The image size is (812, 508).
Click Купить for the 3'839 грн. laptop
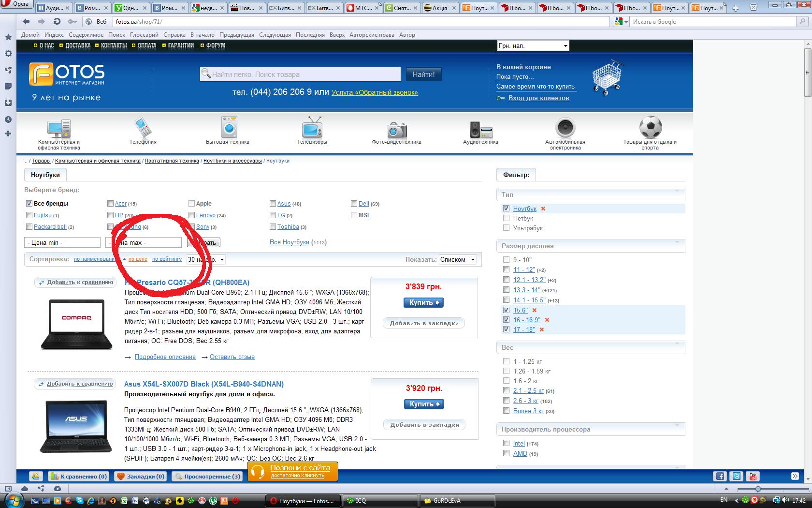(x=423, y=302)
